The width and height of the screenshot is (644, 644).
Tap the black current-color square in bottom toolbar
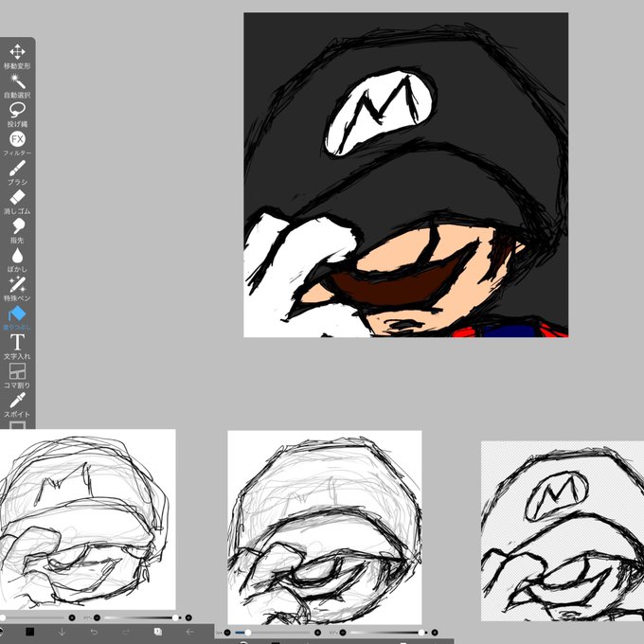(30, 632)
